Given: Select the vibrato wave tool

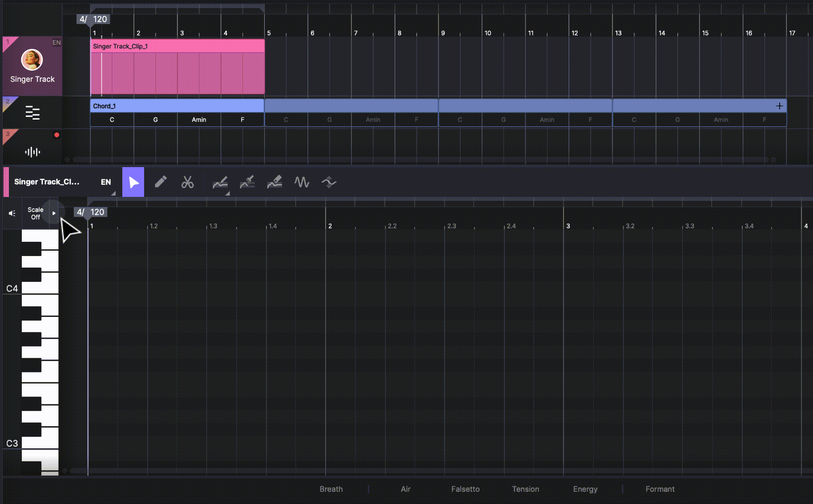Looking at the screenshot, I should 302,182.
